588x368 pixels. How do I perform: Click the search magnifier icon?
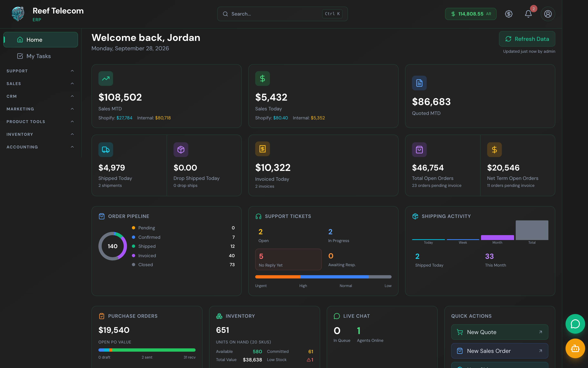point(225,14)
